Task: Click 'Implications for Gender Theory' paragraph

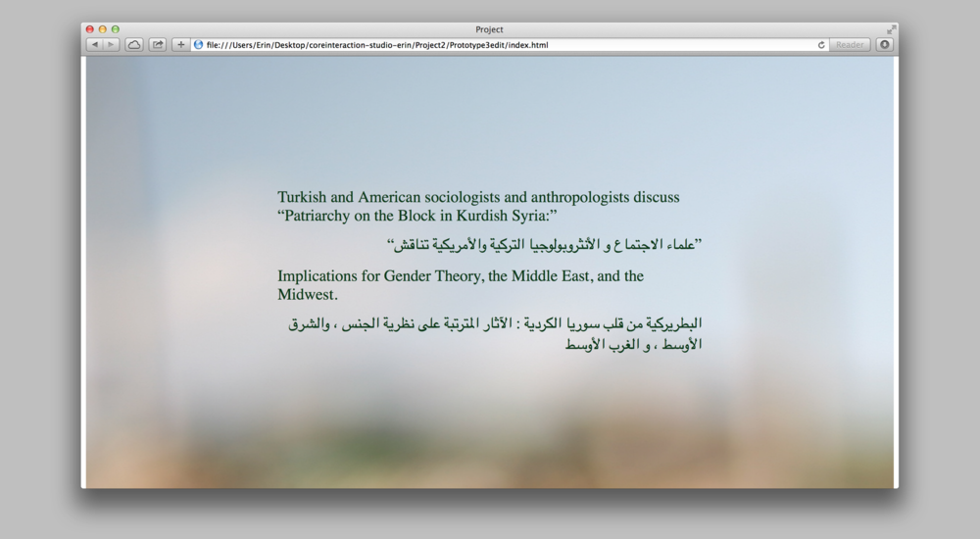Action: tap(461, 285)
